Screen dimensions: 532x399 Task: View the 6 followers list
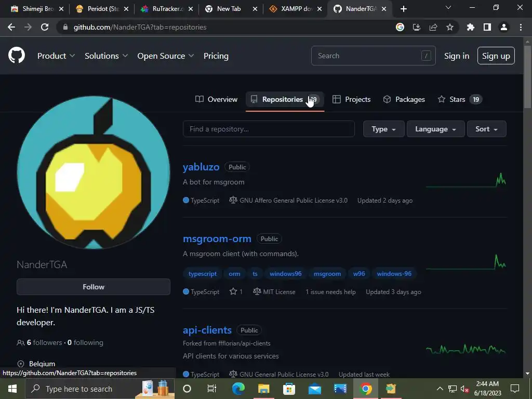tap(45, 343)
